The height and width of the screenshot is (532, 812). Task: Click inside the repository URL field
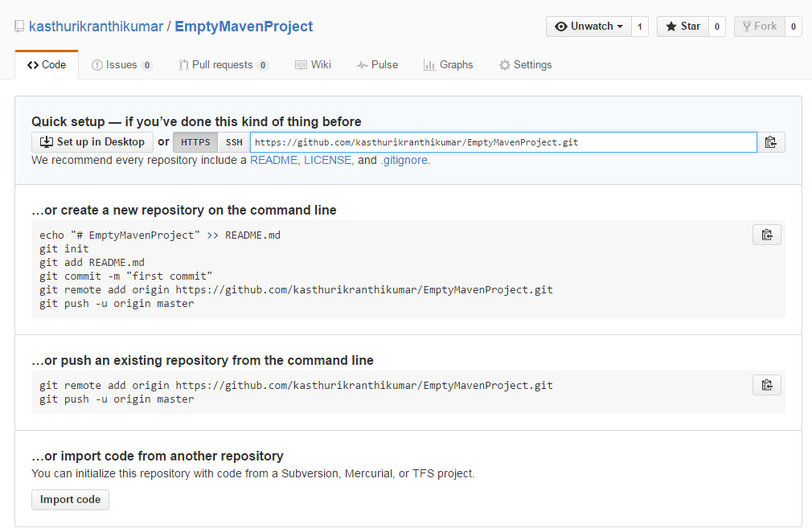point(502,142)
